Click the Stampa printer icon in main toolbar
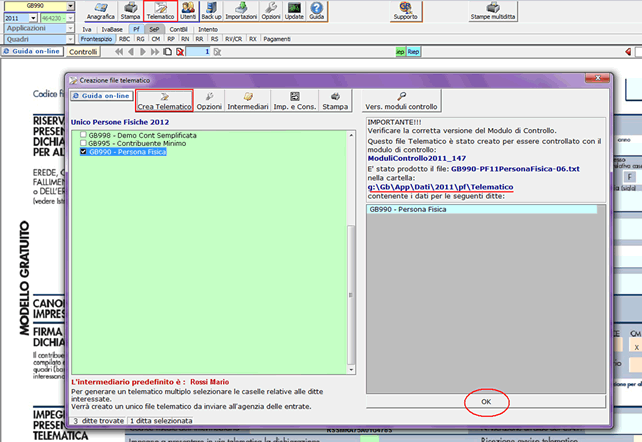642x442 pixels. click(130, 11)
